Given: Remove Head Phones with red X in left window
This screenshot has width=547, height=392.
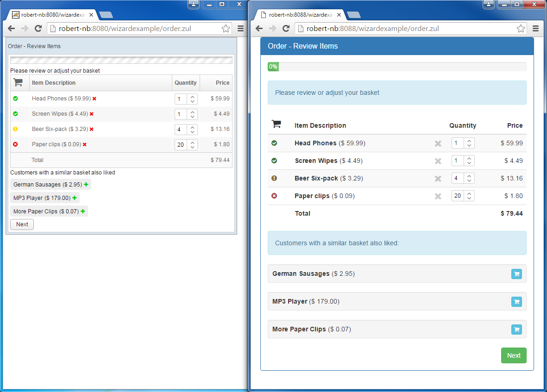Looking at the screenshot, I should pyautogui.click(x=94, y=99).
